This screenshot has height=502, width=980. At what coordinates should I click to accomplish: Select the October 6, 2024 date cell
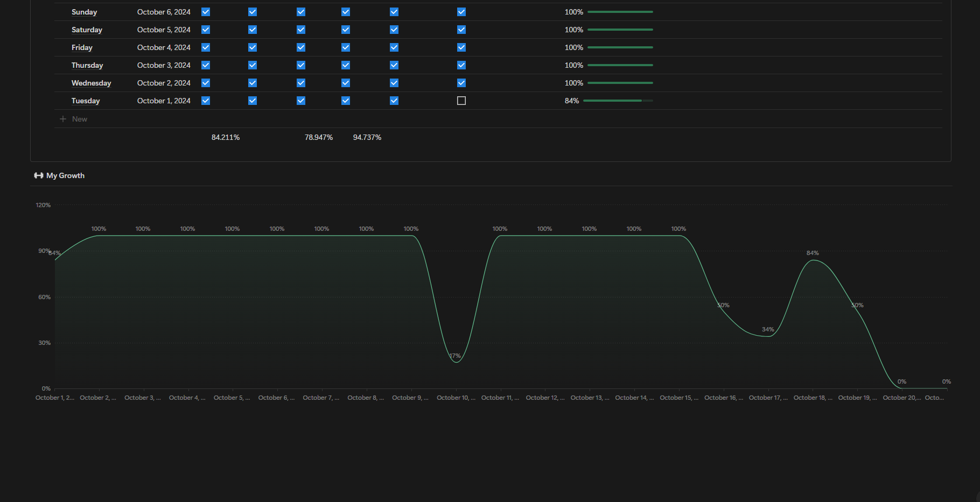click(164, 12)
